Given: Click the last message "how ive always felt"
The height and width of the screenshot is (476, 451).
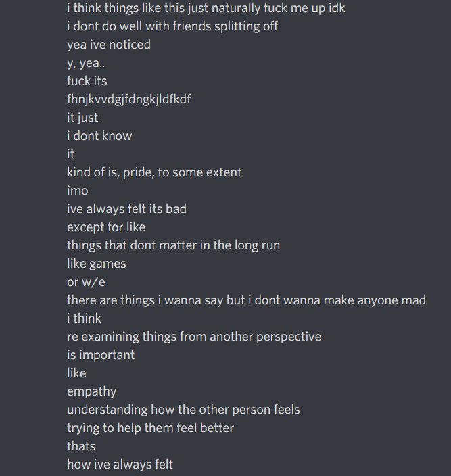Looking at the screenshot, I should point(120,465).
